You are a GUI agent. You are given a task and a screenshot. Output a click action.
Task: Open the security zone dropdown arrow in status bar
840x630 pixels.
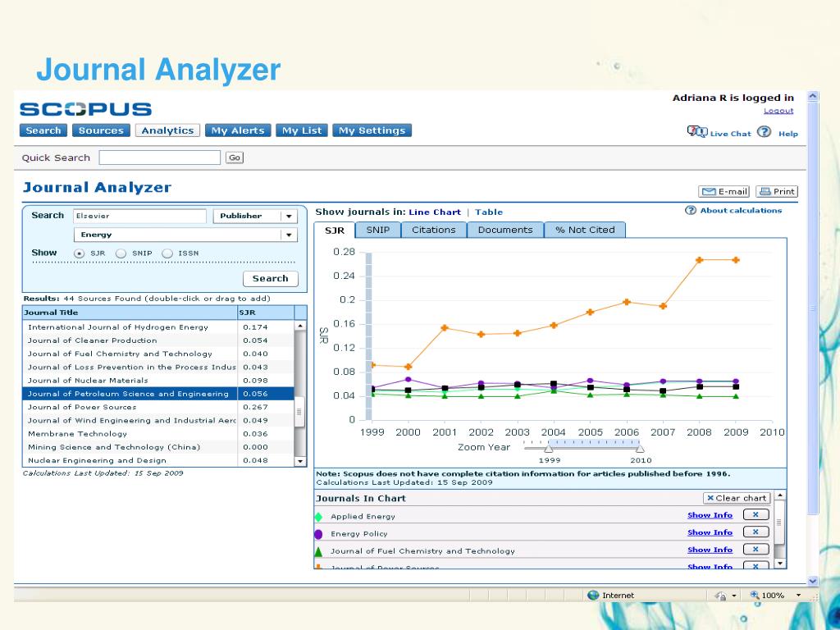[x=734, y=596]
